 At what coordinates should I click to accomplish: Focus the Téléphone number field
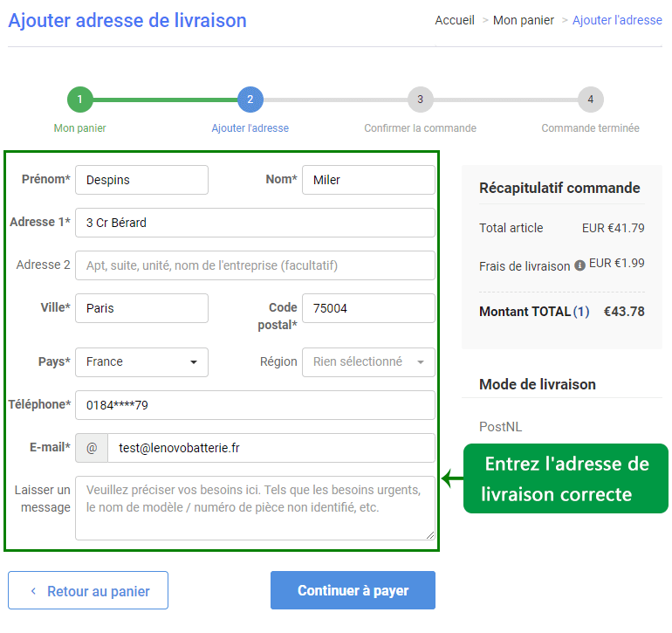255,405
